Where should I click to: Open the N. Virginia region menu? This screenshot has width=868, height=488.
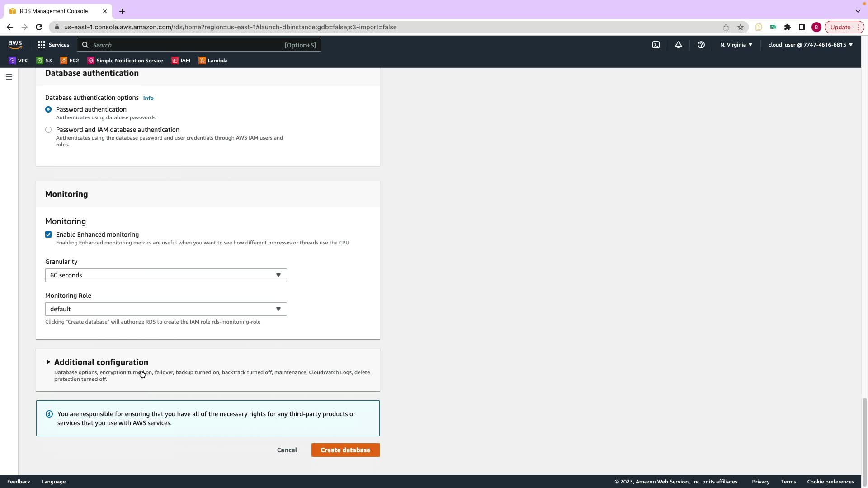pyautogui.click(x=736, y=45)
